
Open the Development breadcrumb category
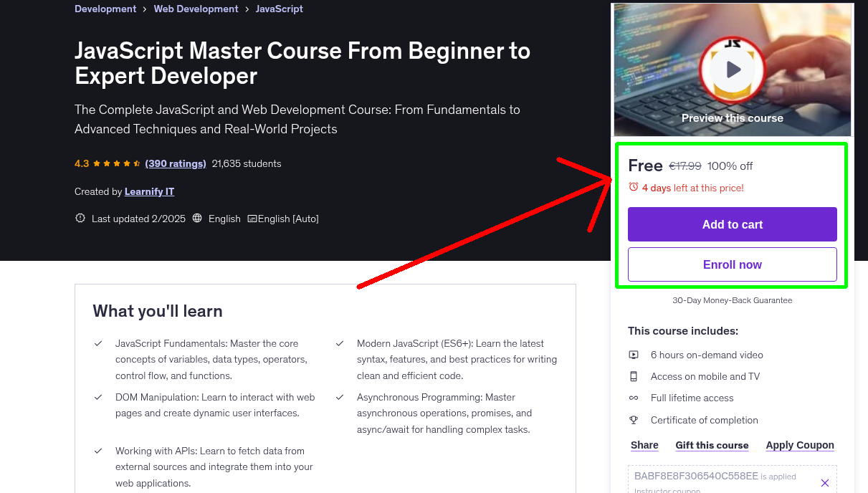point(105,9)
